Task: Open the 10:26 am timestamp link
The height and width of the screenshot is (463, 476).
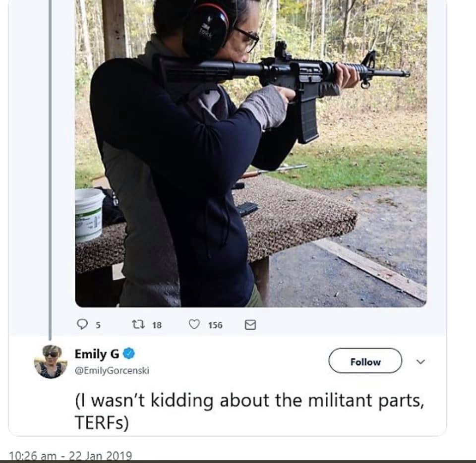Action: click(x=33, y=456)
